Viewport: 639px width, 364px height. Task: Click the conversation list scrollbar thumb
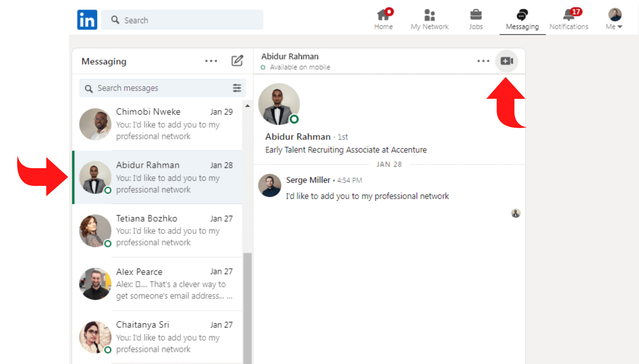point(247,308)
